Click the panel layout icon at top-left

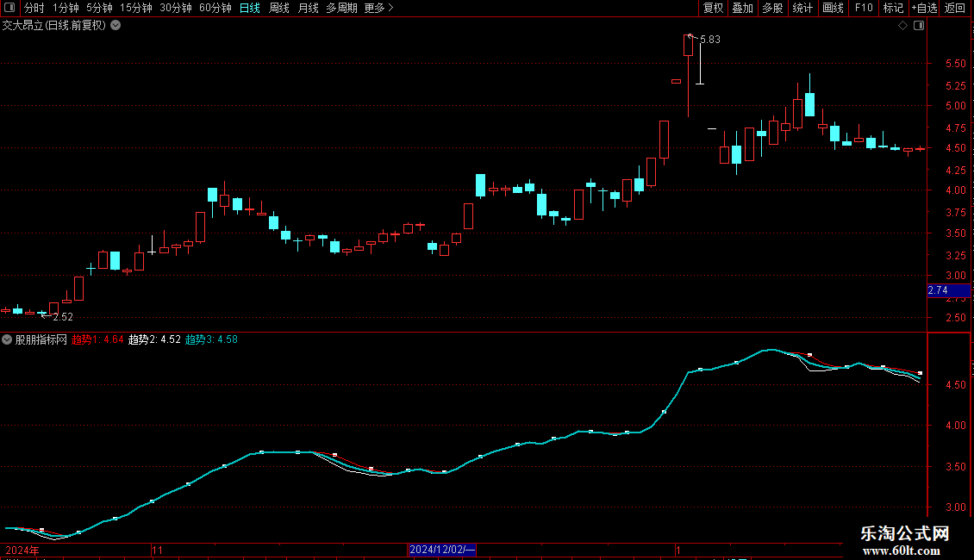[x=9, y=8]
